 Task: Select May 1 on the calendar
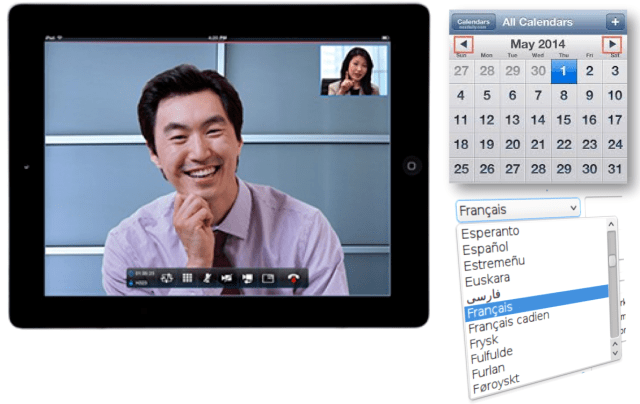point(563,71)
